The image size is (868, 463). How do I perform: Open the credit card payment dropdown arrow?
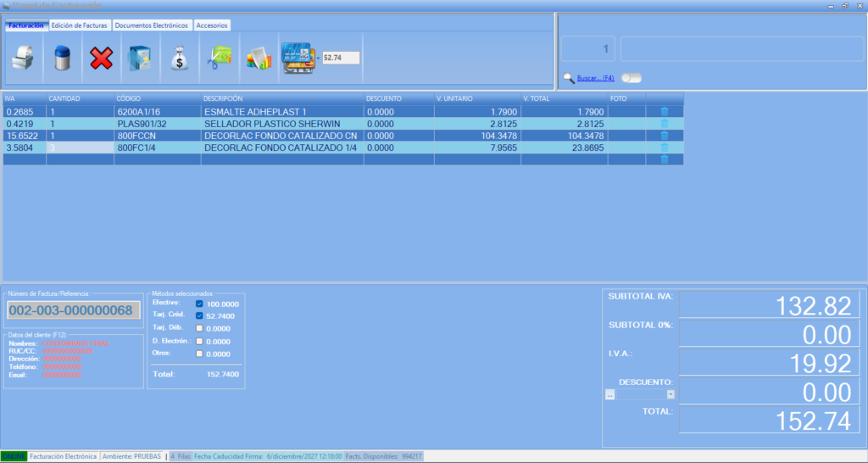(x=319, y=59)
